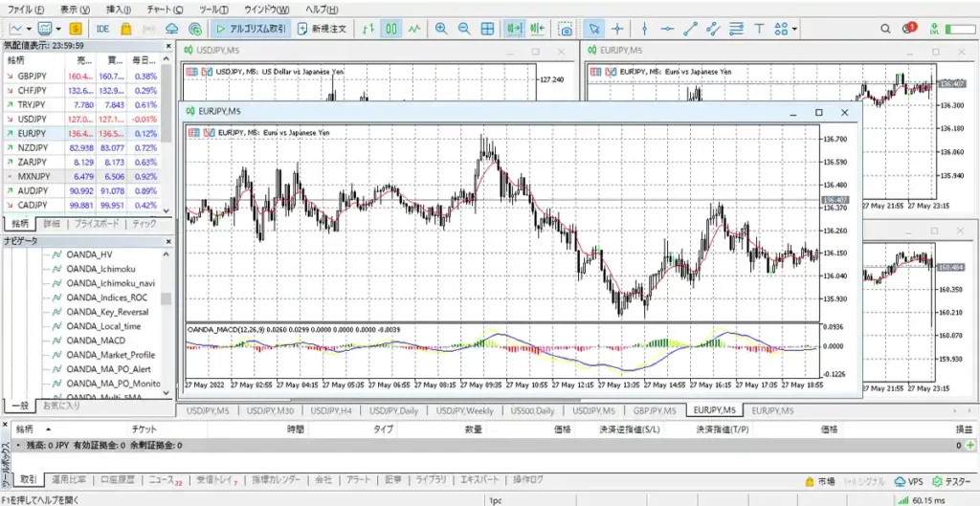Select OANDA_MACD indicator in navigator
The image size is (980, 506).
pyautogui.click(x=96, y=341)
